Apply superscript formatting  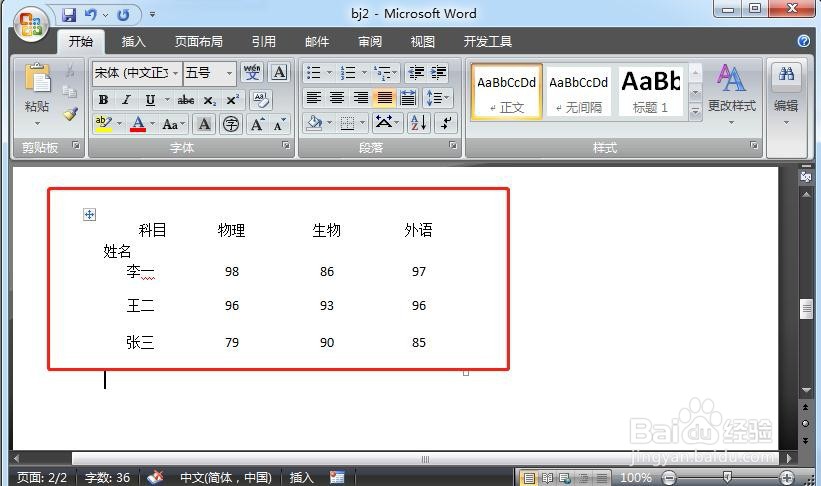[232, 100]
